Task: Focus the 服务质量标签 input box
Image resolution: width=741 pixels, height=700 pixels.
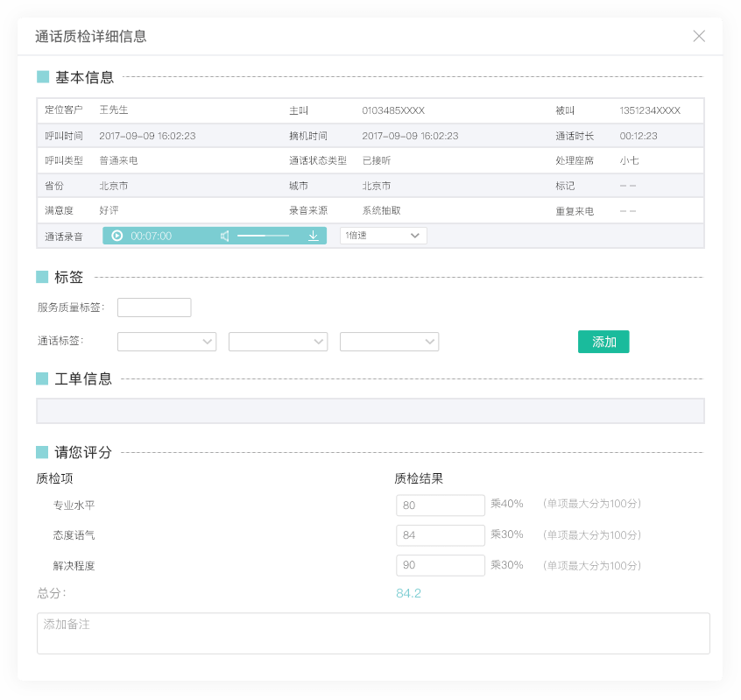Action: (x=154, y=308)
